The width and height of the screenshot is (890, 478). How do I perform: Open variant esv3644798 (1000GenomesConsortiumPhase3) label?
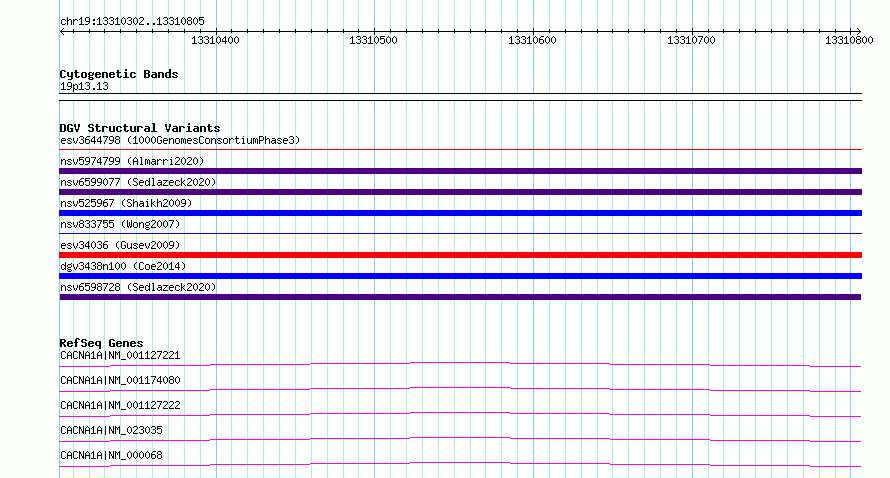point(180,140)
